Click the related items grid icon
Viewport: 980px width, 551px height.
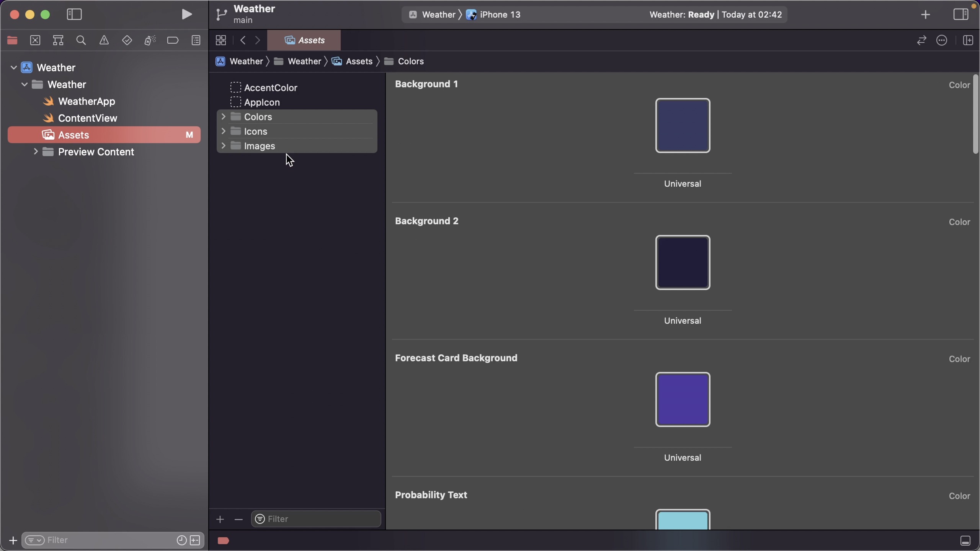221,40
